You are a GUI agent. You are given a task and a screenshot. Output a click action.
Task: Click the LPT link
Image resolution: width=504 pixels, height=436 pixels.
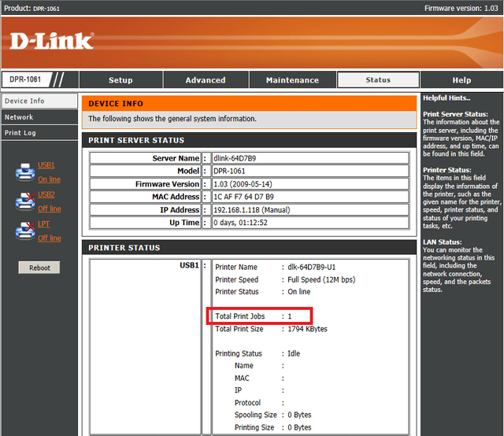[44, 224]
